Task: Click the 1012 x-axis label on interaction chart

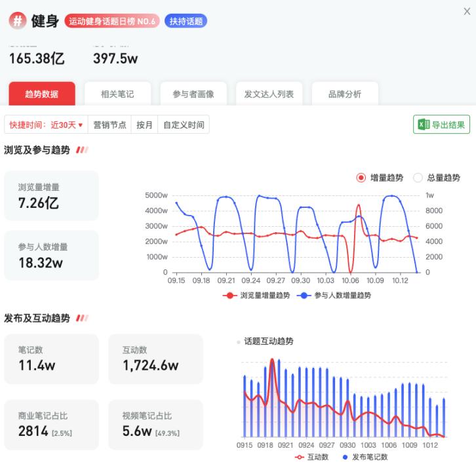Action: pyautogui.click(x=430, y=445)
